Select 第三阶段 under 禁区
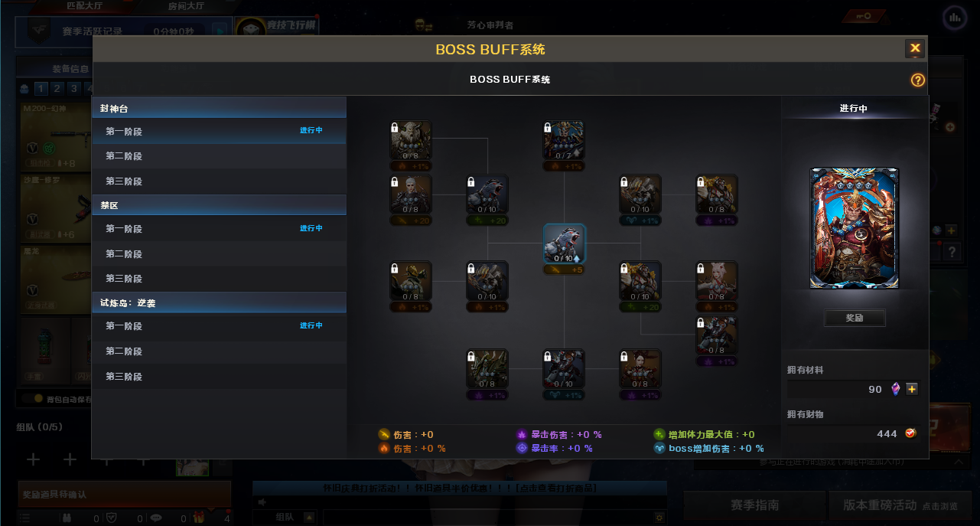Viewport: 980px width, 526px height. click(x=219, y=279)
